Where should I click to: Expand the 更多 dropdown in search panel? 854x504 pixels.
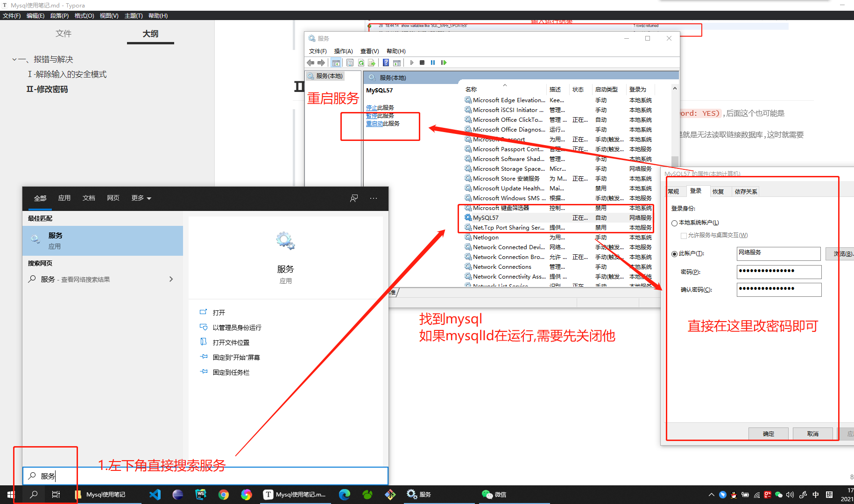[x=141, y=198]
